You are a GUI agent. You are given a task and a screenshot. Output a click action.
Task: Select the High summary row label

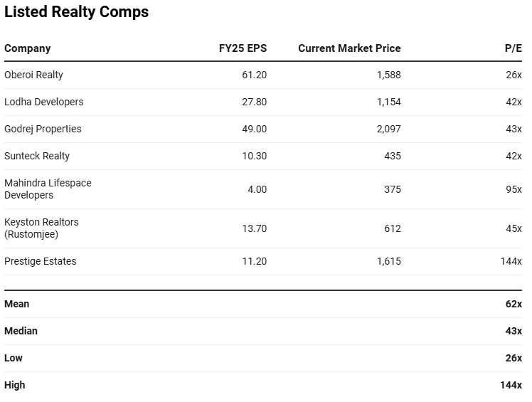14,385
